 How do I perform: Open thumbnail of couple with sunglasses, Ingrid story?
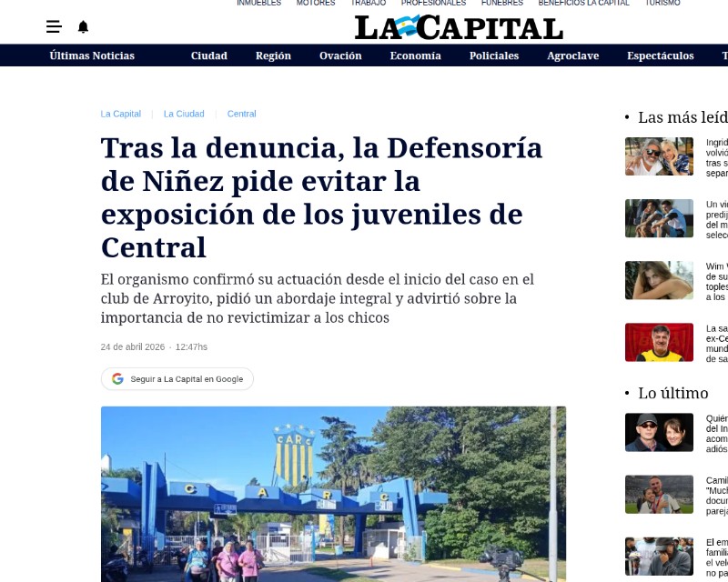(659, 156)
